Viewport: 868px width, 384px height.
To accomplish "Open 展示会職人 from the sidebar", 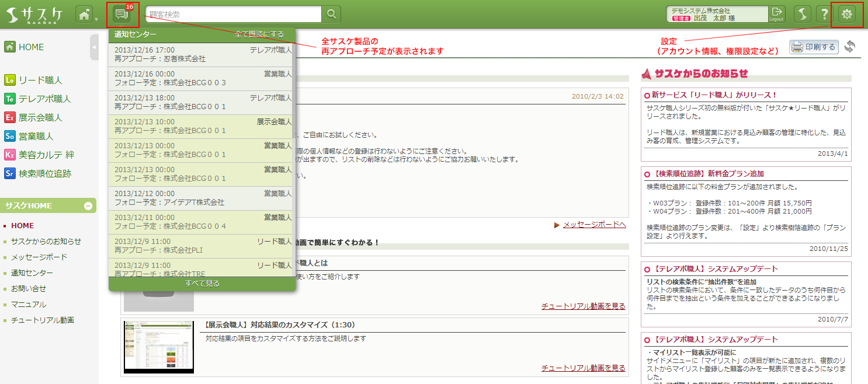I will click(x=40, y=117).
